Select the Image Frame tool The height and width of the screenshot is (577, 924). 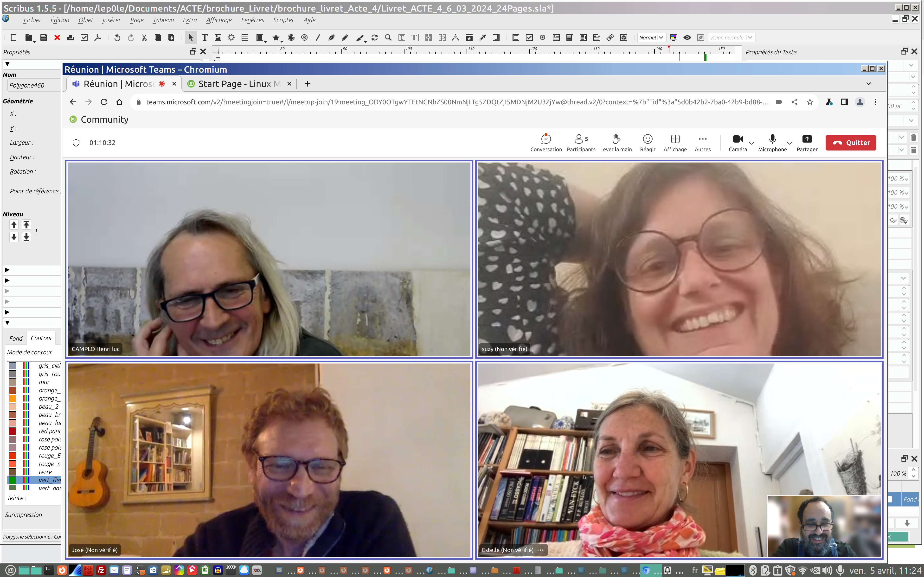(218, 38)
